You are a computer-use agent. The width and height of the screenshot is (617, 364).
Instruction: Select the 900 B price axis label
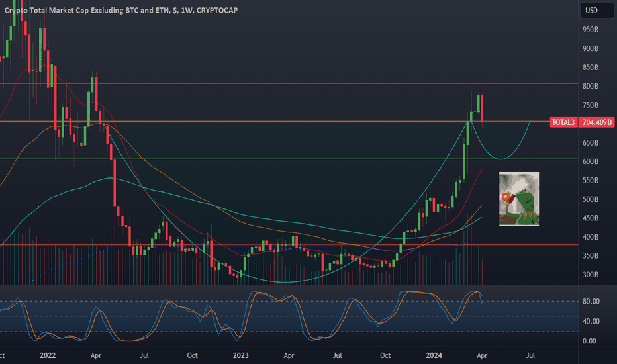point(591,48)
